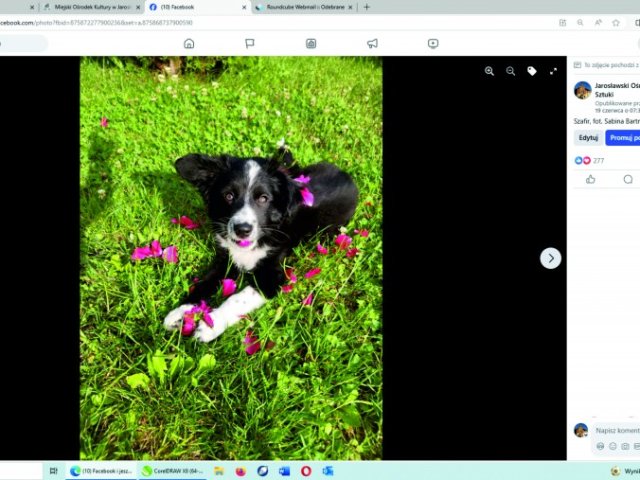
Task: Open the Marketplace storefront icon in top navigation
Action: (311, 43)
